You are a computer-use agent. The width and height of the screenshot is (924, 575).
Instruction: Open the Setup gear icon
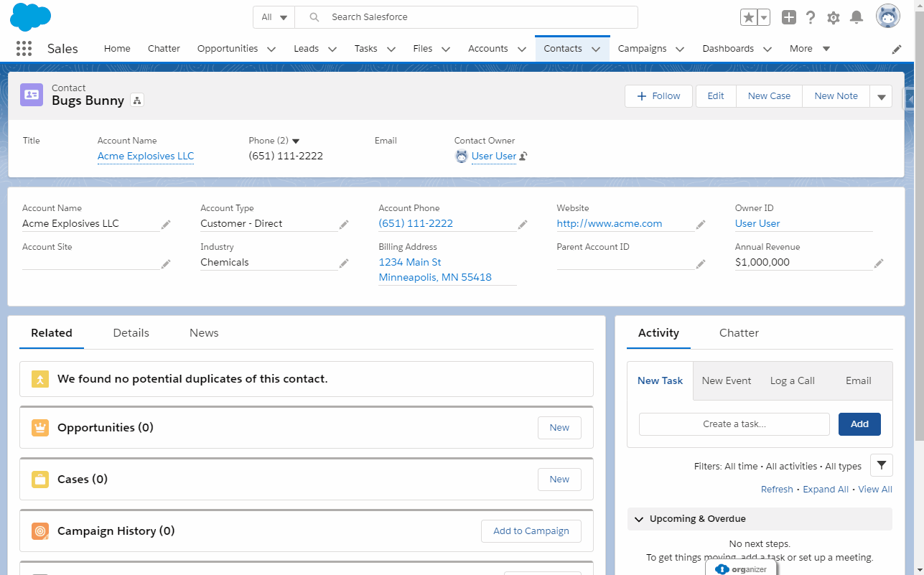tap(834, 17)
